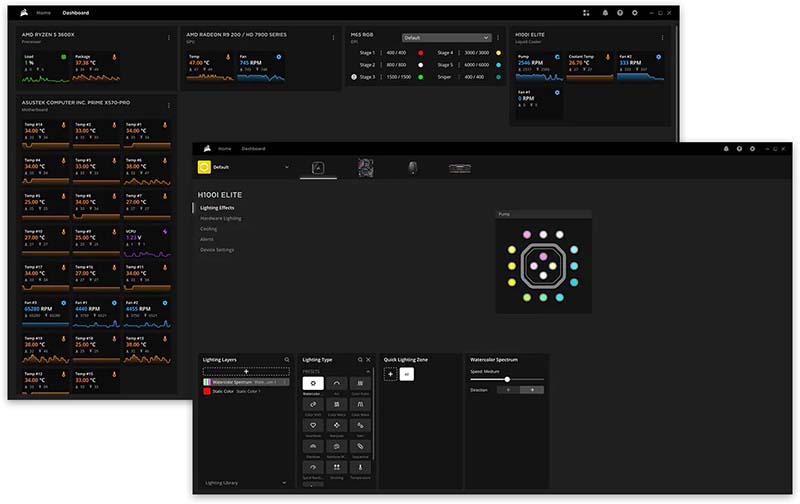The height and width of the screenshot is (504, 800).
Task: Open help icon in back window title bar
Action: [620, 13]
